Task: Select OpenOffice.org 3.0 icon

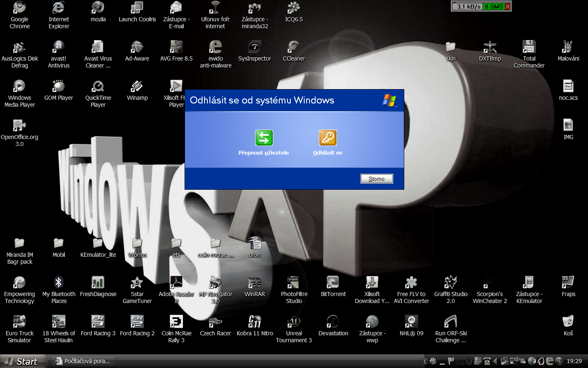Action: coord(20,126)
